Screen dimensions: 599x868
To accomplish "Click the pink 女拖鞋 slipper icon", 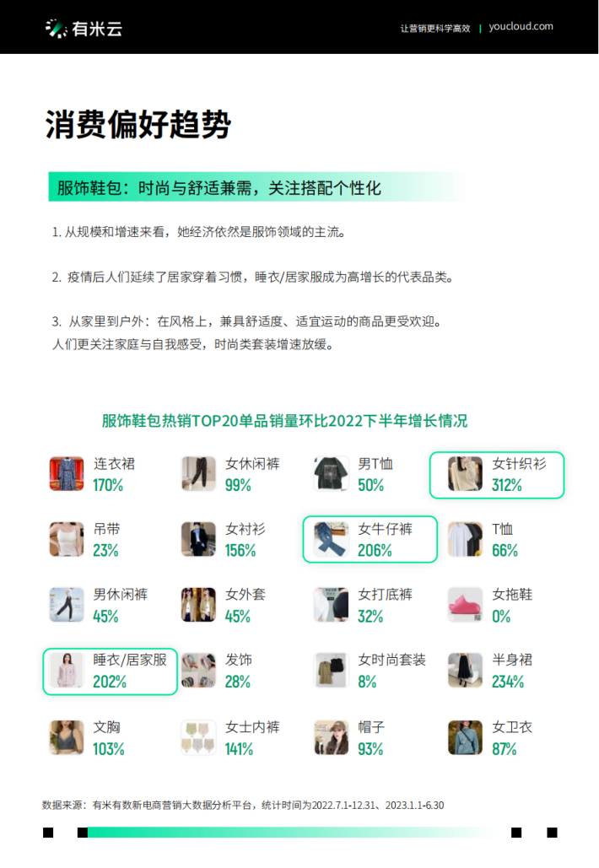I will [465, 605].
